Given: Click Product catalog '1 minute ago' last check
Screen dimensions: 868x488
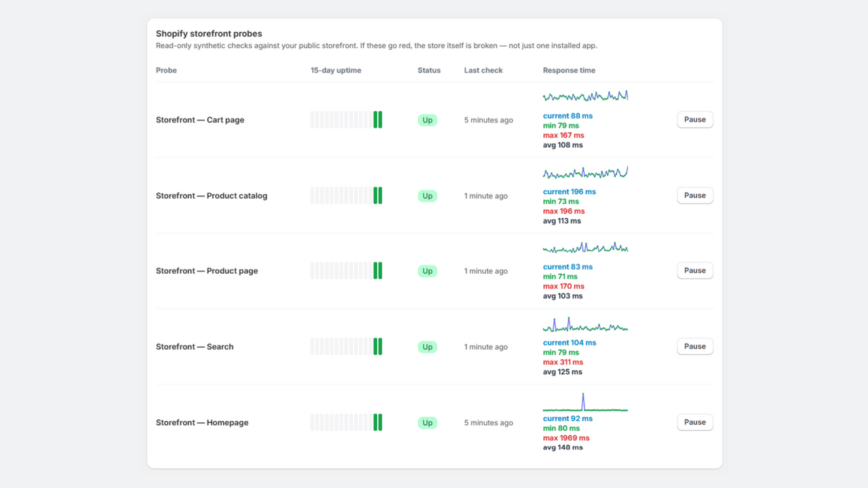Looking at the screenshot, I should click(486, 197).
